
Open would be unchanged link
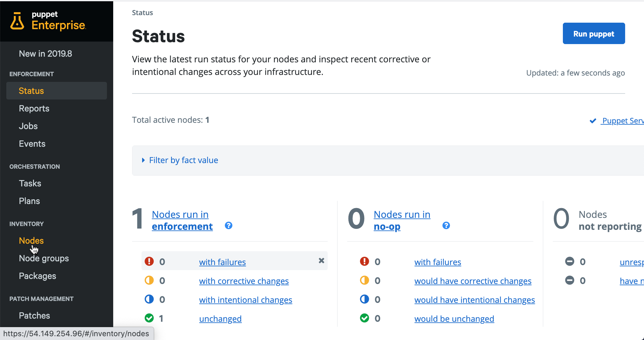(454, 319)
